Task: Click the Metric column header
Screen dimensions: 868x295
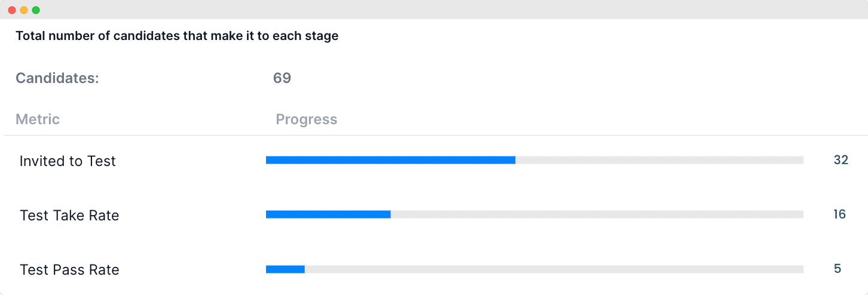Action: point(38,119)
